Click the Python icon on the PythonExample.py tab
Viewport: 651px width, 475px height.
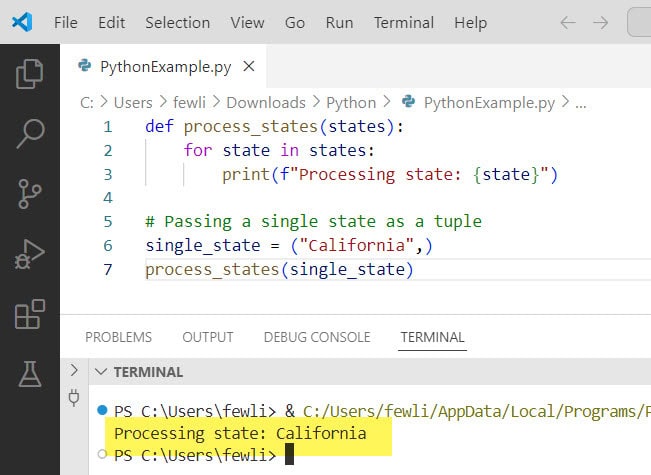click(x=85, y=66)
